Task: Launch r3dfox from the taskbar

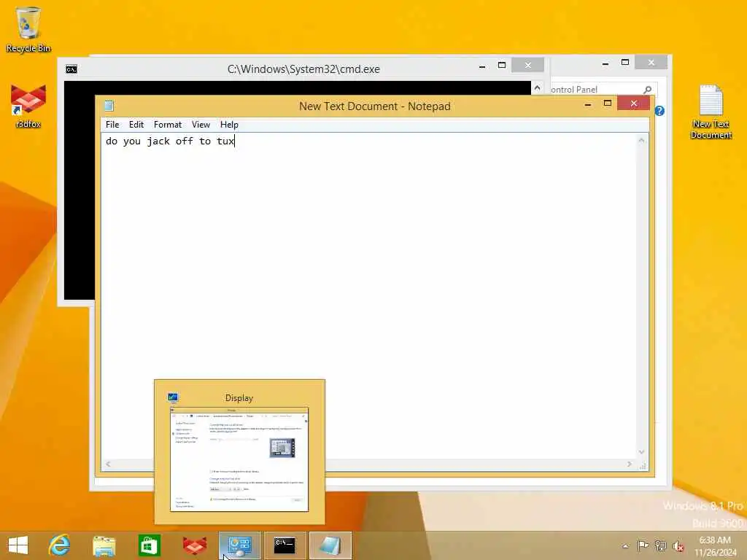Action: tap(194, 545)
